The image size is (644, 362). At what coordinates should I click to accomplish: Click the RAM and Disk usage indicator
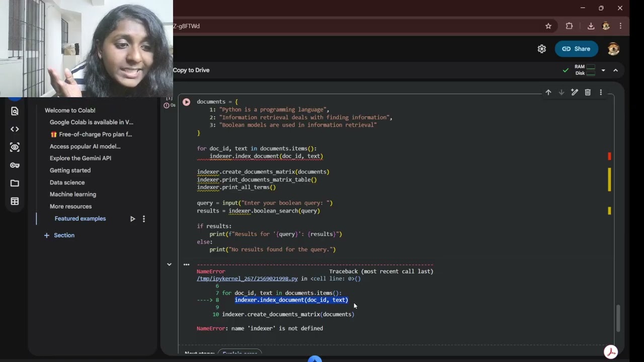[585, 70]
